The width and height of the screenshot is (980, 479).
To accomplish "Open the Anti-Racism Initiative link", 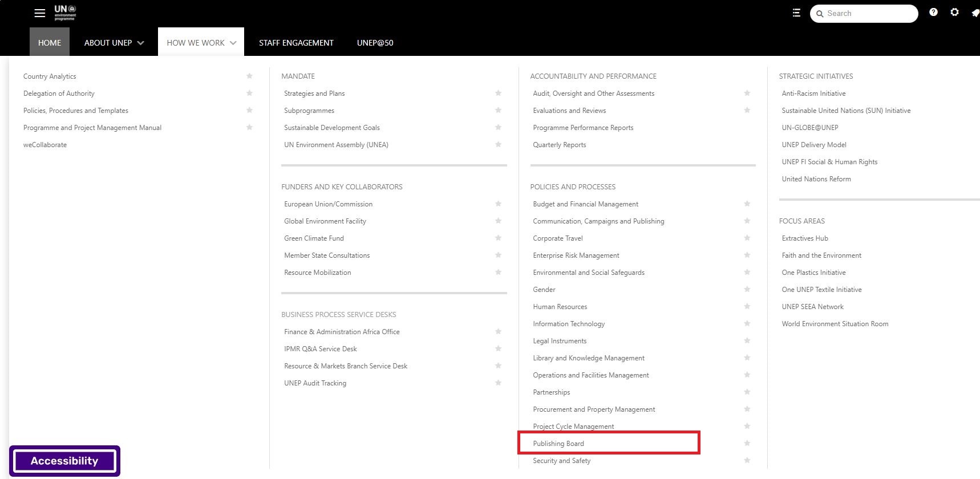I will coord(813,94).
